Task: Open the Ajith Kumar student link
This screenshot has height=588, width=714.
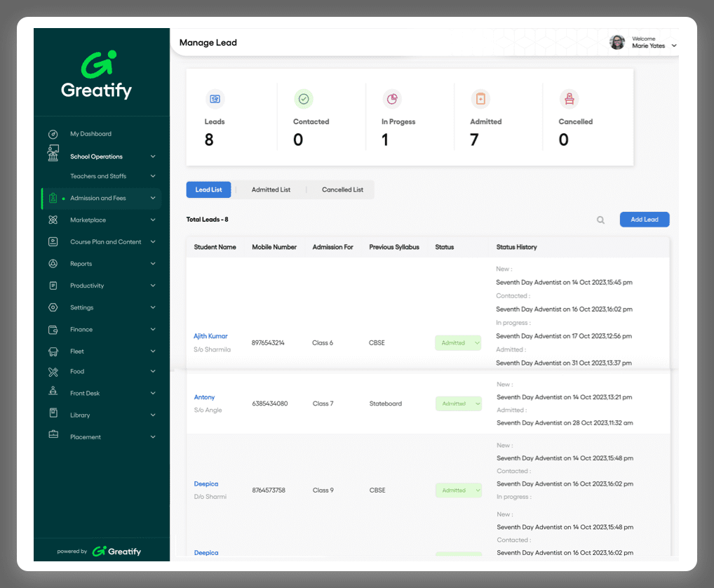Action: tap(210, 336)
